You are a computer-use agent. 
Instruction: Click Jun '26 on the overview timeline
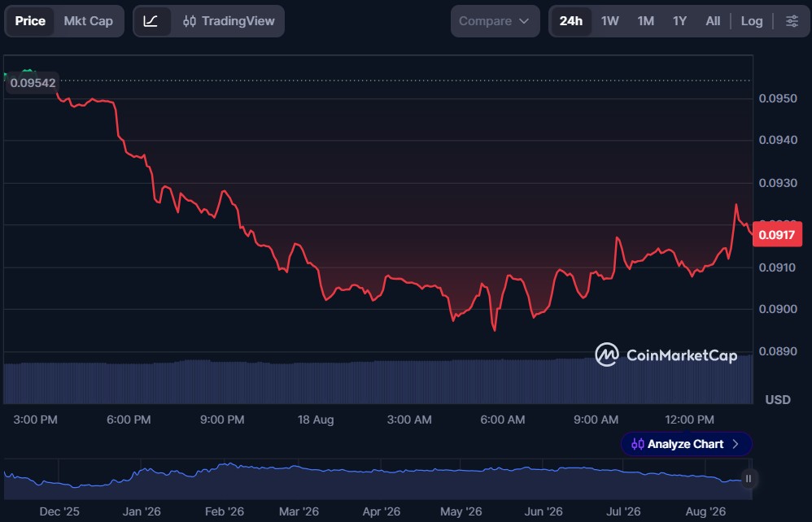point(544,511)
